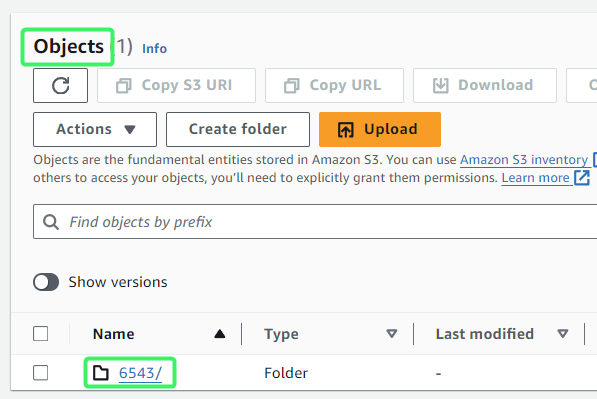Click the copy icon in Copy S3 URI
The image size is (597, 399).
click(x=124, y=85)
